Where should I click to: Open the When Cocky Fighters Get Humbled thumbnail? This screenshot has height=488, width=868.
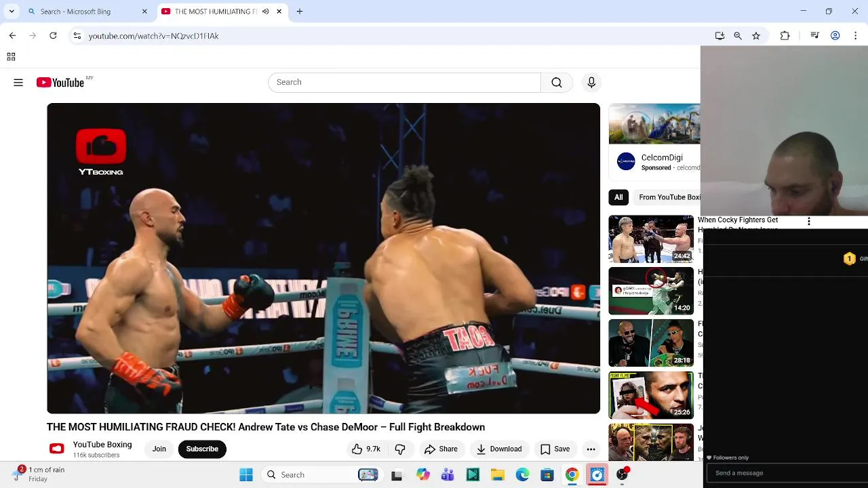click(651, 239)
